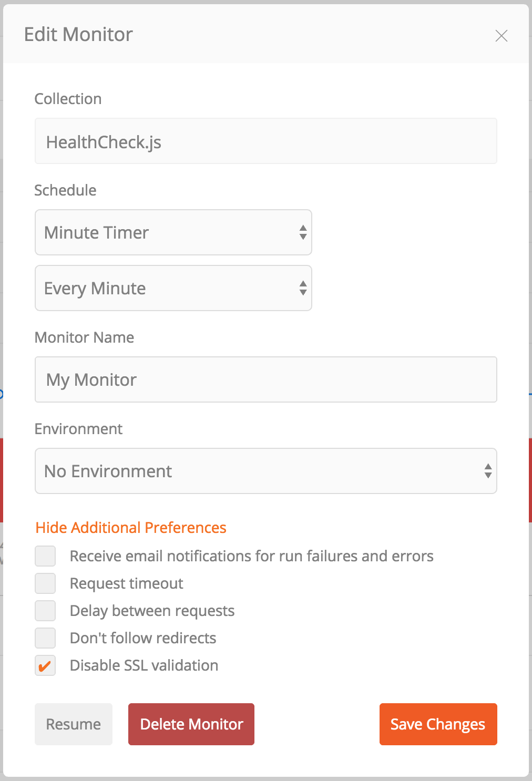
Task: Select the Environment label area above No Environment
Action: click(78, 429)
